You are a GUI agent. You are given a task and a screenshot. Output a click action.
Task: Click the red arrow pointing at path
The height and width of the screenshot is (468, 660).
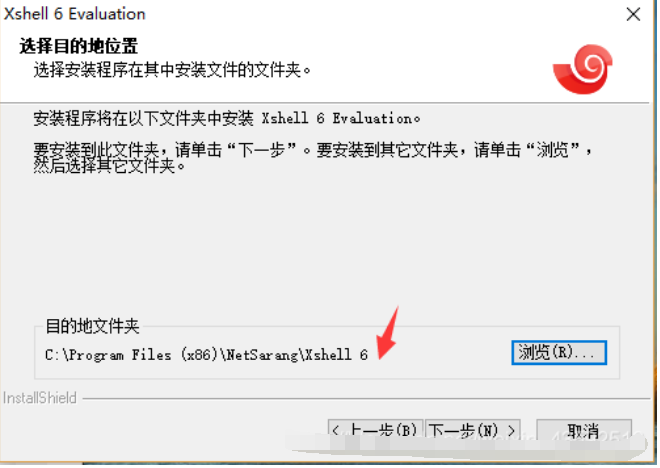(388, 333)
